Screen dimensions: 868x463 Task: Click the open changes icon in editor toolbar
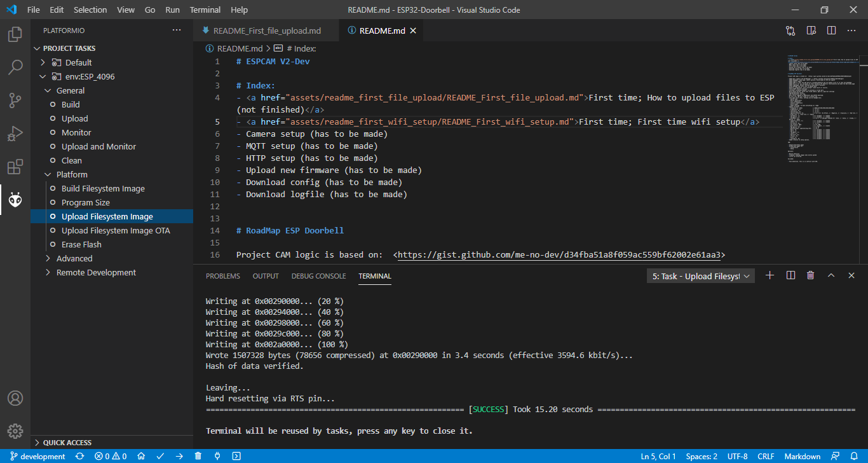(790, 30)
